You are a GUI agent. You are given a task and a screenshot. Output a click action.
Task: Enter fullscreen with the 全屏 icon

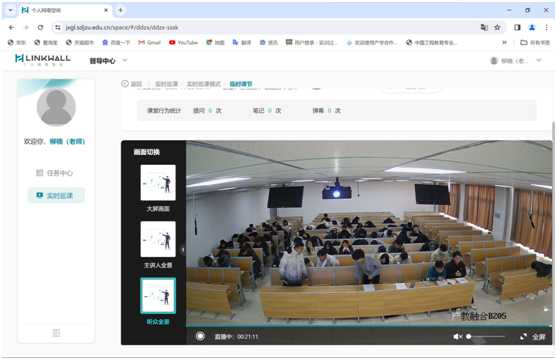(x=523, y=337)
